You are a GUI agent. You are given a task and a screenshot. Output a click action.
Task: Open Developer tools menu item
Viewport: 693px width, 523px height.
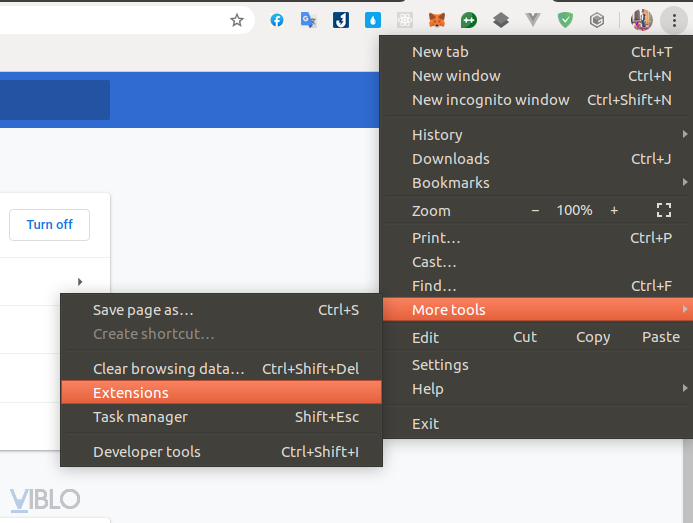coord(147,452)
